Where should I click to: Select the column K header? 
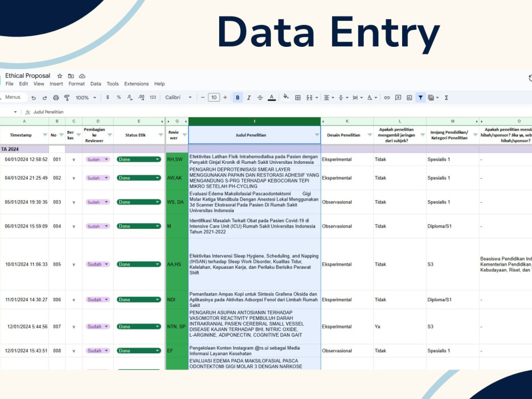347,121
